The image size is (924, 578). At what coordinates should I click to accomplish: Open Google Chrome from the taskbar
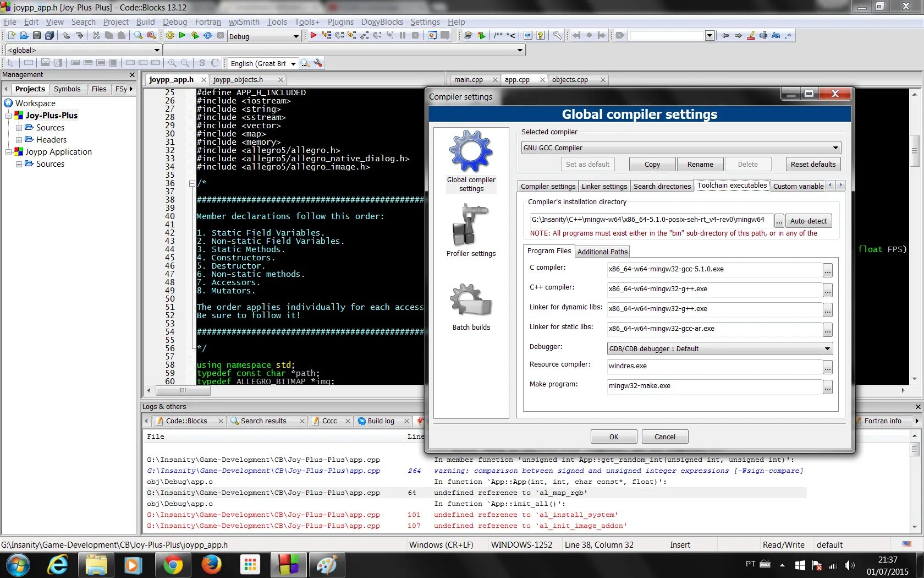pyautogui.click(x=173, y=565)
